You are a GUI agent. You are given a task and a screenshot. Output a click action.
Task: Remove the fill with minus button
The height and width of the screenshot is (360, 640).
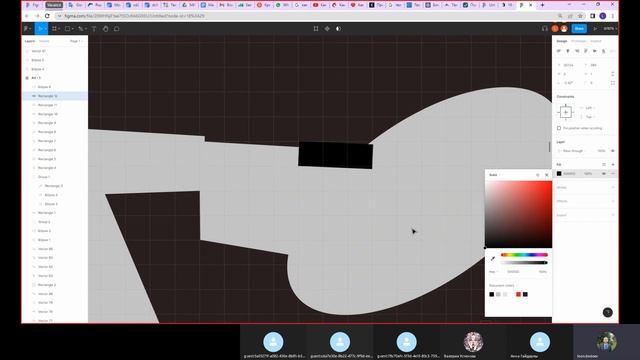[613, 173]
